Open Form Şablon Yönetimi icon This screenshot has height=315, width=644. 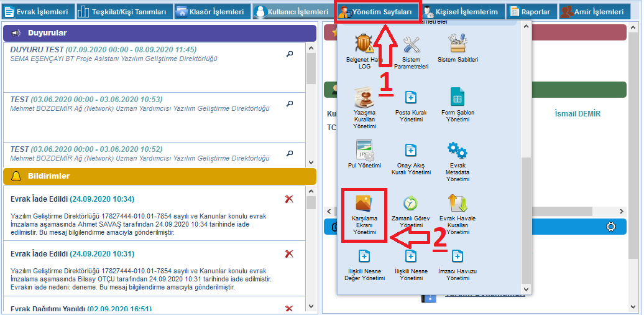tap(458, 98)
